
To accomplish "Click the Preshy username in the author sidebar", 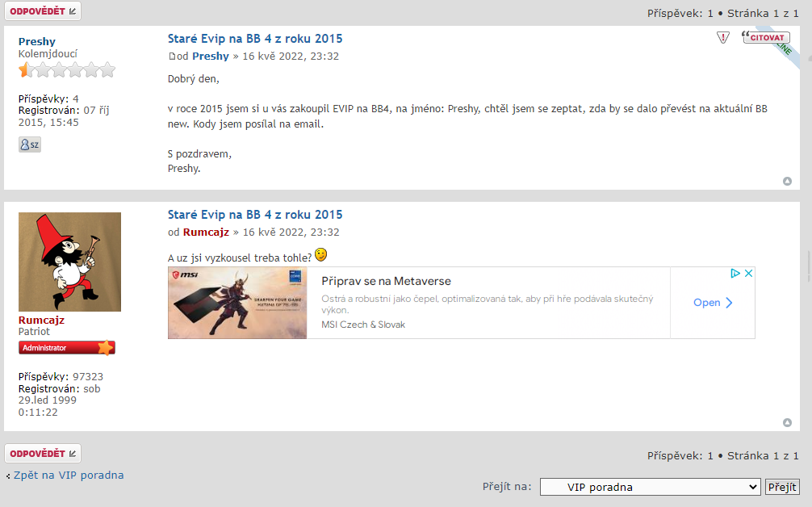I will [37, 41].
